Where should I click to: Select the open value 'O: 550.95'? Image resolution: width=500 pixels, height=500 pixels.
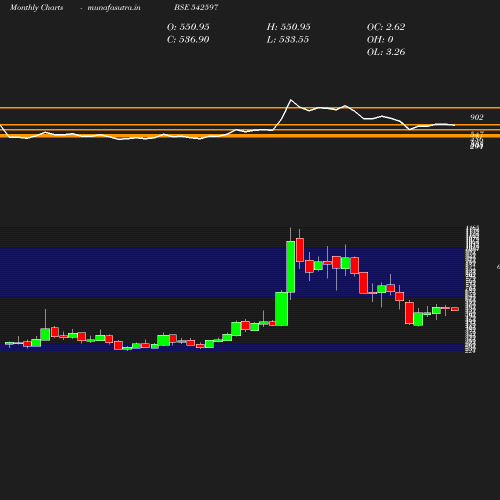tap(188, 27)
